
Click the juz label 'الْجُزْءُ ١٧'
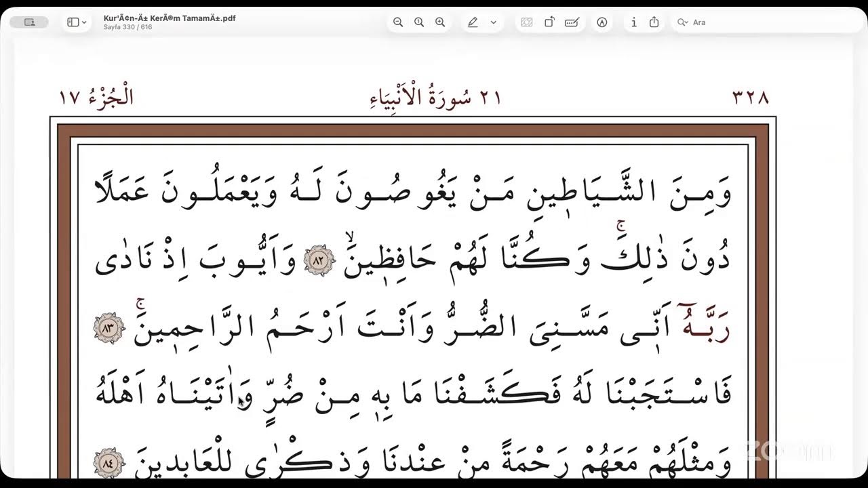tap(96, 98)
